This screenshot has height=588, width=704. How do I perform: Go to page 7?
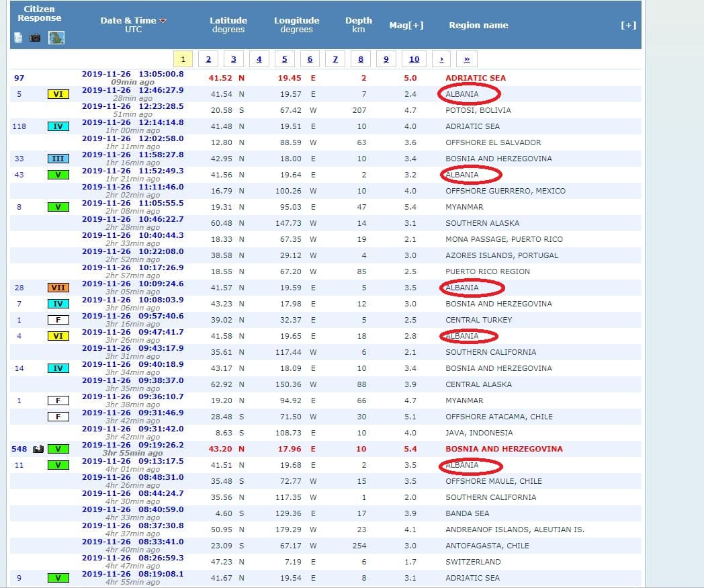click(x=335, y=59)
